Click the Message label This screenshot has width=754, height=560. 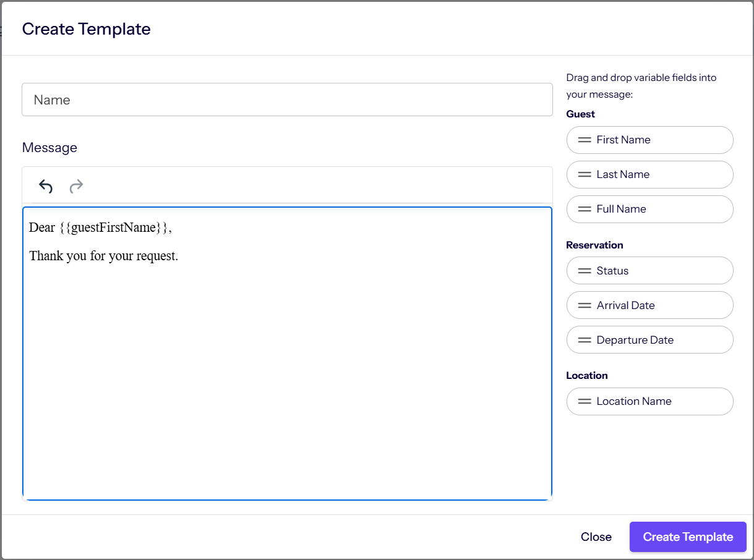(x=49, y=148)
